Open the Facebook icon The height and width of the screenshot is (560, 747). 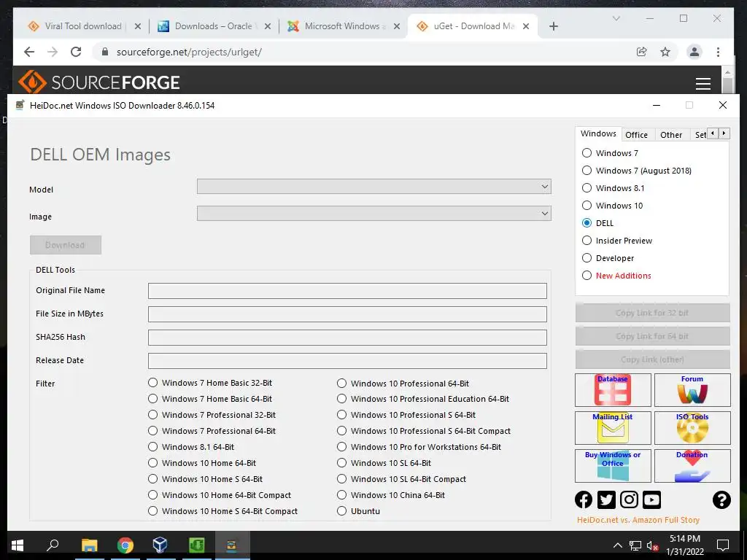pos(584,499)
